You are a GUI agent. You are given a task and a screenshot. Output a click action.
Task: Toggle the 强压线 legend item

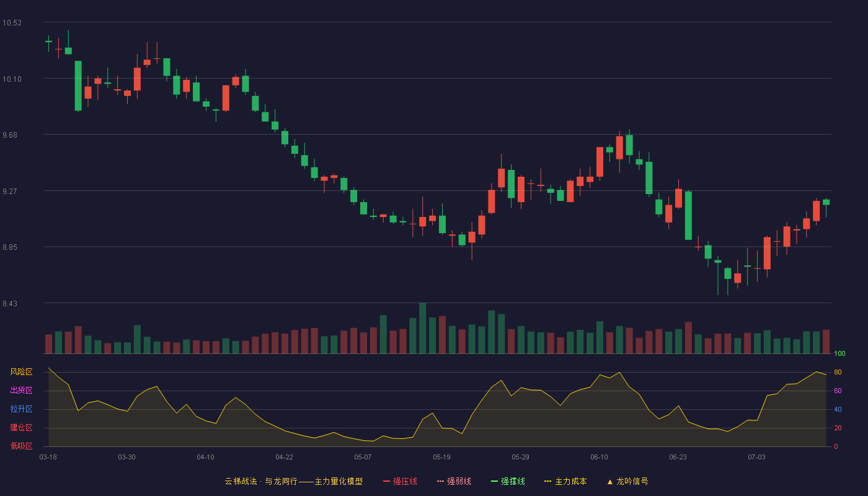coord(400,481)
